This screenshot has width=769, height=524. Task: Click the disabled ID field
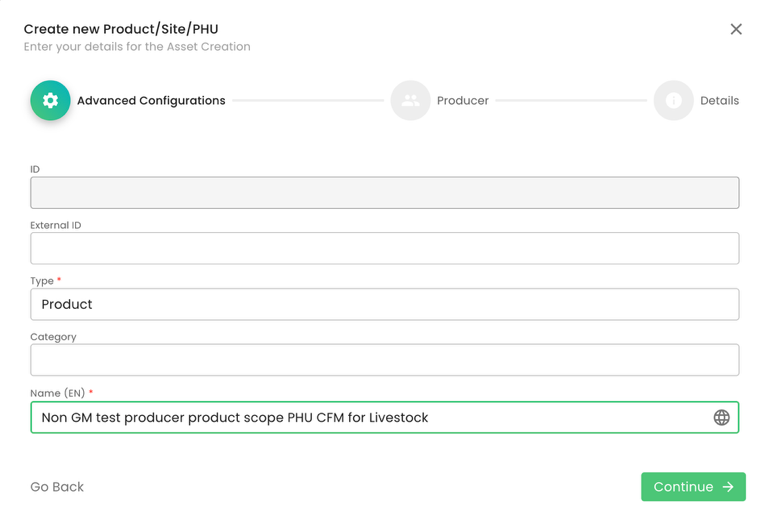[x=384, y=193]
